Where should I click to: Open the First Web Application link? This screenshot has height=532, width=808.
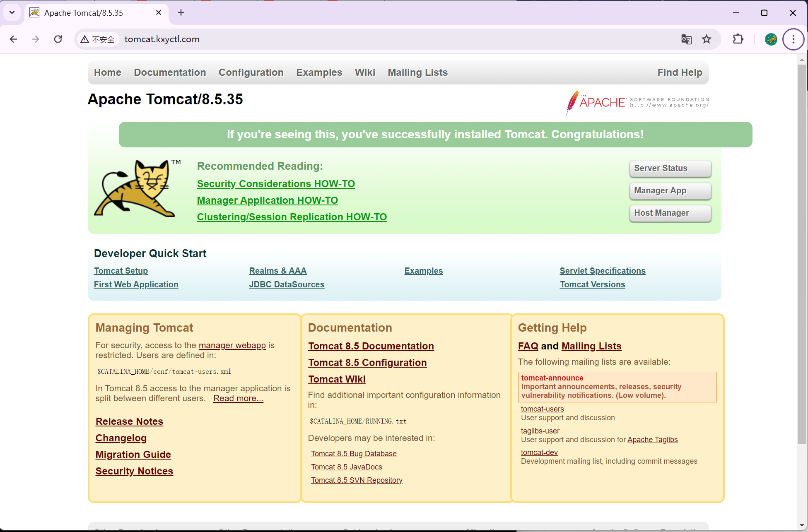click(x=136, y=284)
